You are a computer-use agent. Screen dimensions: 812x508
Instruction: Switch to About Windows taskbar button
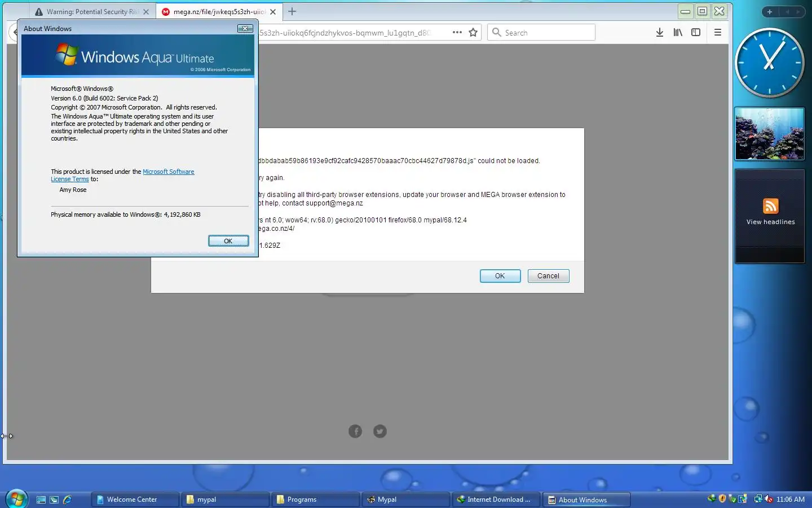pos(586,500)
